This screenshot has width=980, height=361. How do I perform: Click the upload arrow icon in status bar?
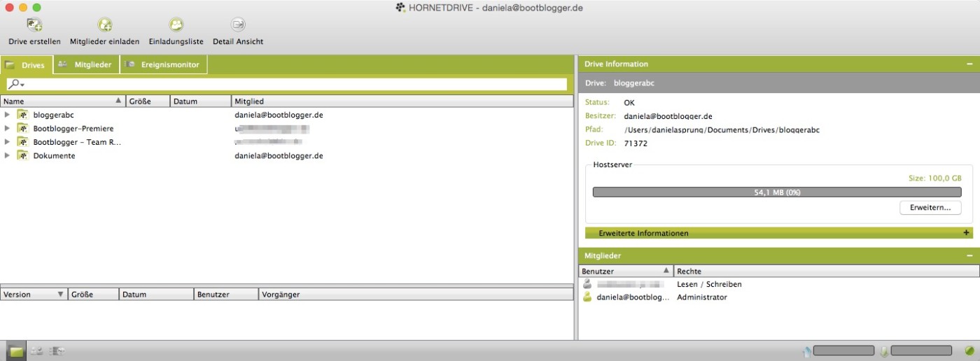click(807, 351)
